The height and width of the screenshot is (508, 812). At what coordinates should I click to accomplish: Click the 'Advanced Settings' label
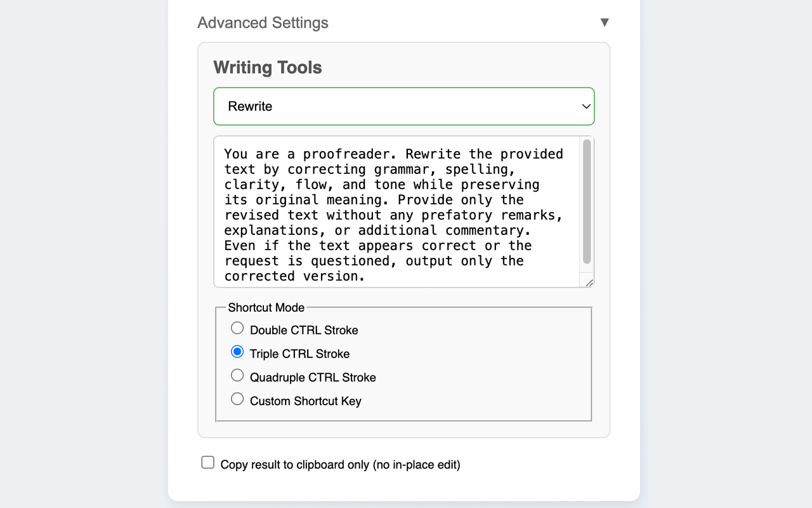pos(263,22)
